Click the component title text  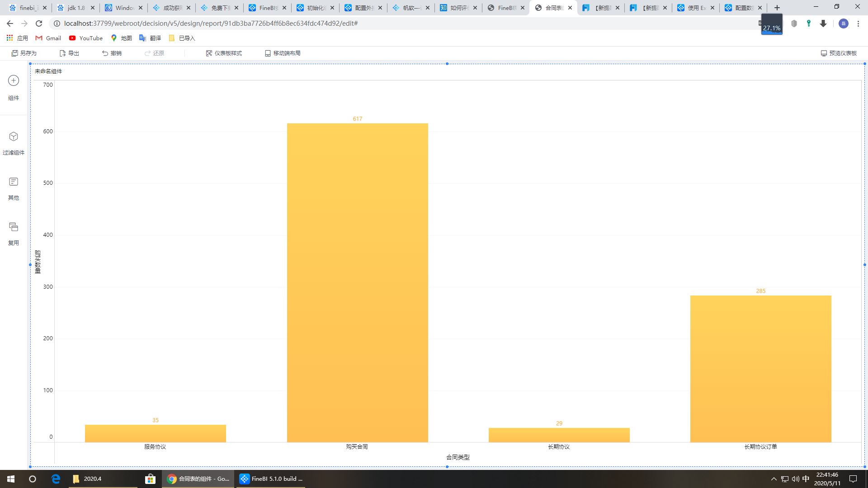click(x=48, y=71)
